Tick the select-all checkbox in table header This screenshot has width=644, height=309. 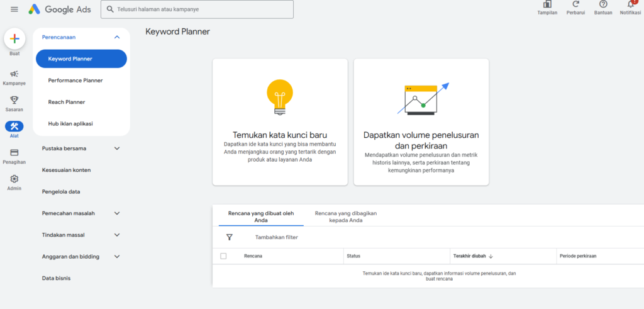223,256
